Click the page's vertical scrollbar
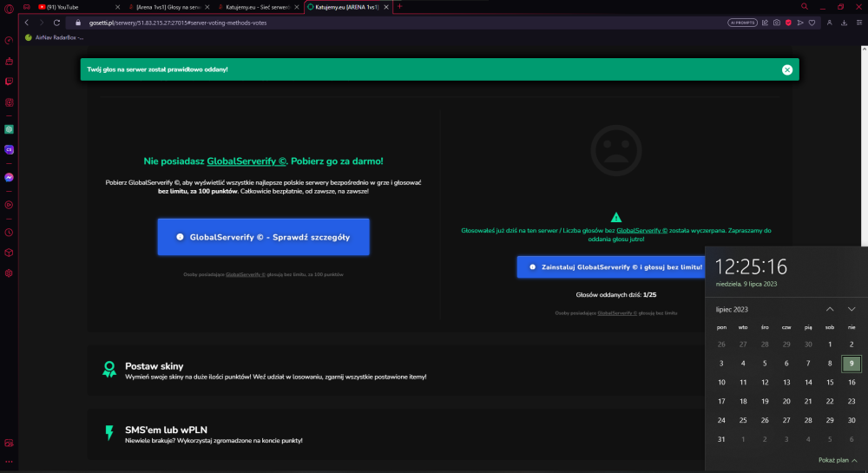This screenshot has width=868, height=473. tap(865, 147)
